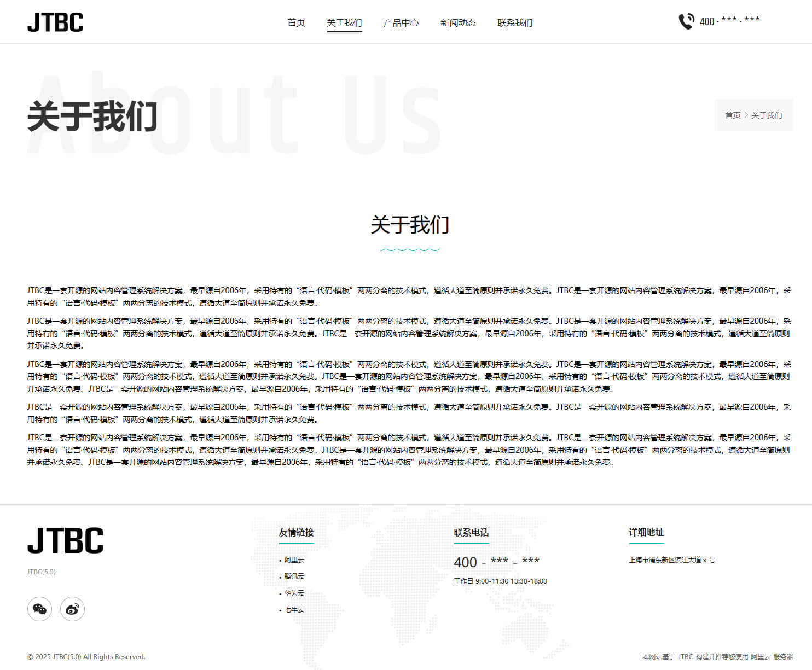812x670 pixels.
Task: Open the 腾讯云 friendly link
Action: pos(294,576)
